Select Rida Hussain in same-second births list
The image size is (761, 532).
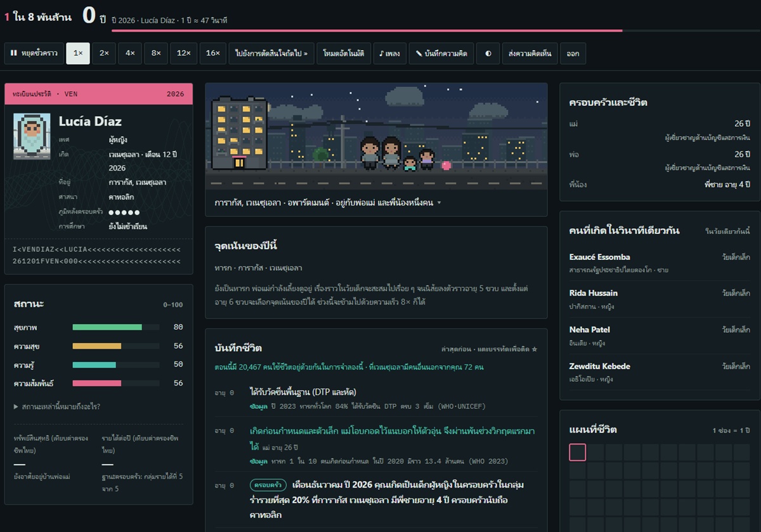pos(660,299)
